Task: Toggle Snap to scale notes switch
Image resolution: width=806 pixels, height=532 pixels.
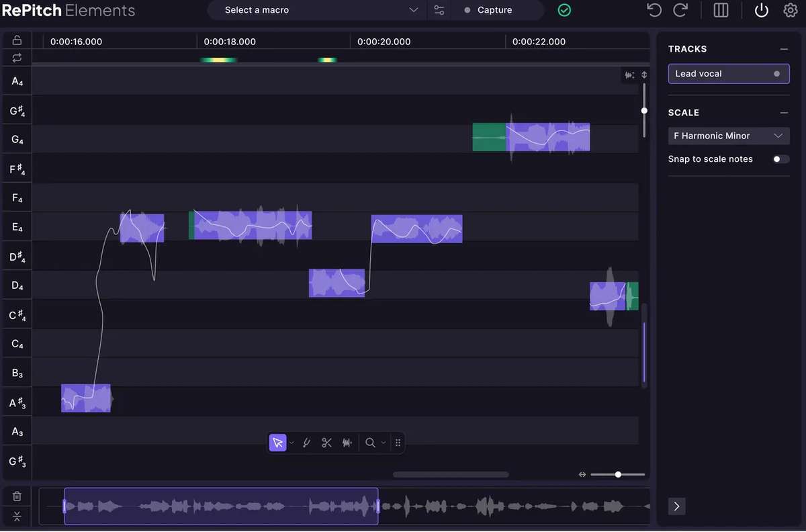Action: tap(780, 159)
